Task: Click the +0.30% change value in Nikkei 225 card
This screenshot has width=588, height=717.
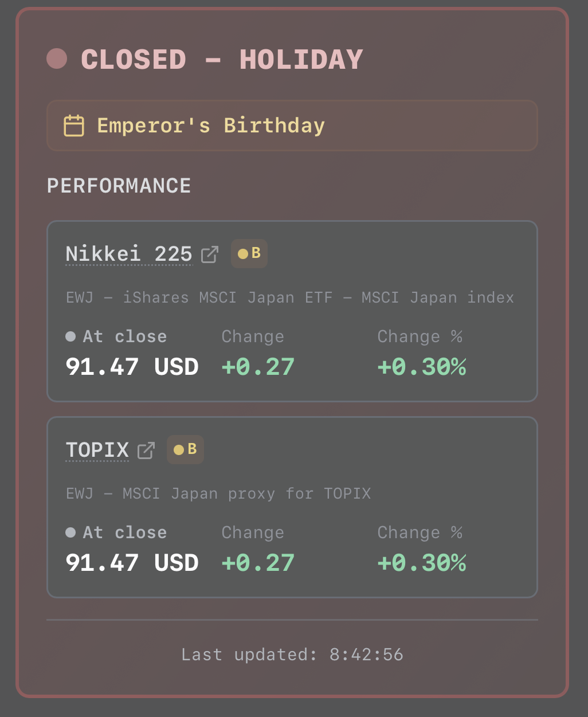Action: click(422, 367)
